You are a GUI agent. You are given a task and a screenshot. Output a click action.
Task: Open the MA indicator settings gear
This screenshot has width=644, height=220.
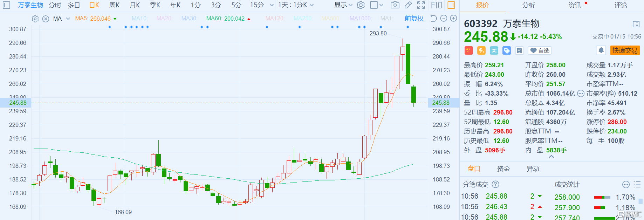point(35,19)
